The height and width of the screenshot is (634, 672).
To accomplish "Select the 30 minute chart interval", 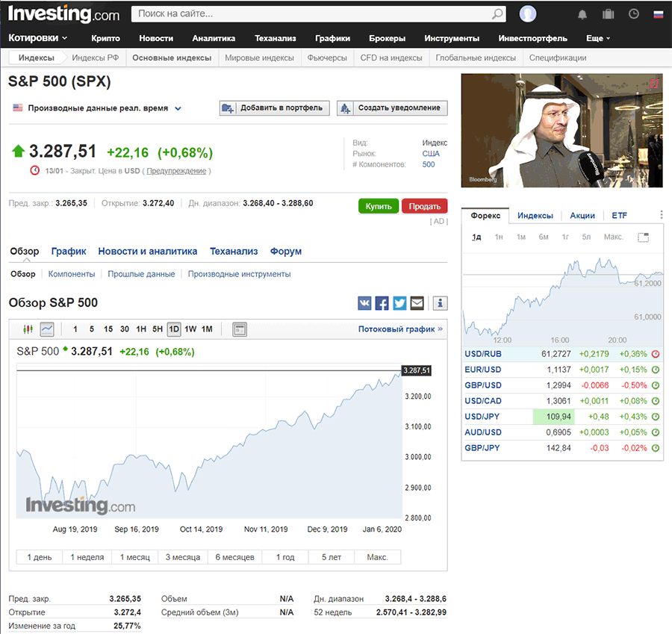I will (124, 329).
